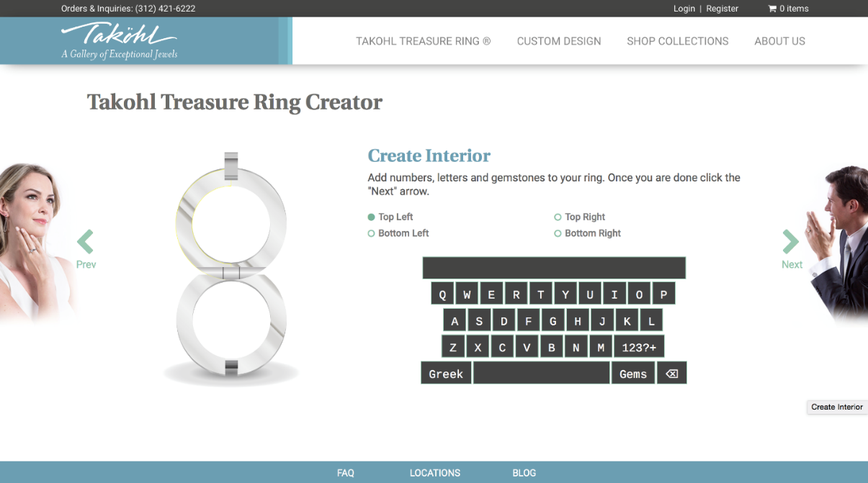Screen dimensions: 868x483
Task: Tap the D key on the keyboard
Action: pos(504,320)
